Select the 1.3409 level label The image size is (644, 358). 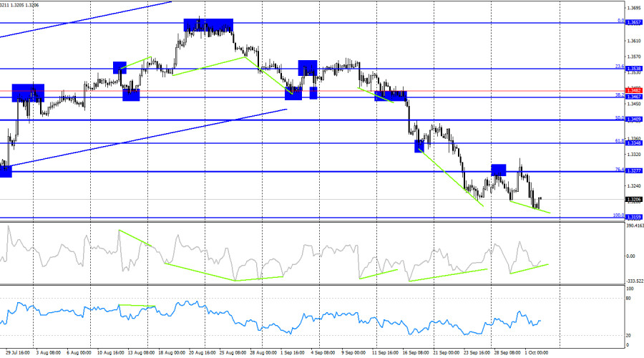[x=634, y=119]
